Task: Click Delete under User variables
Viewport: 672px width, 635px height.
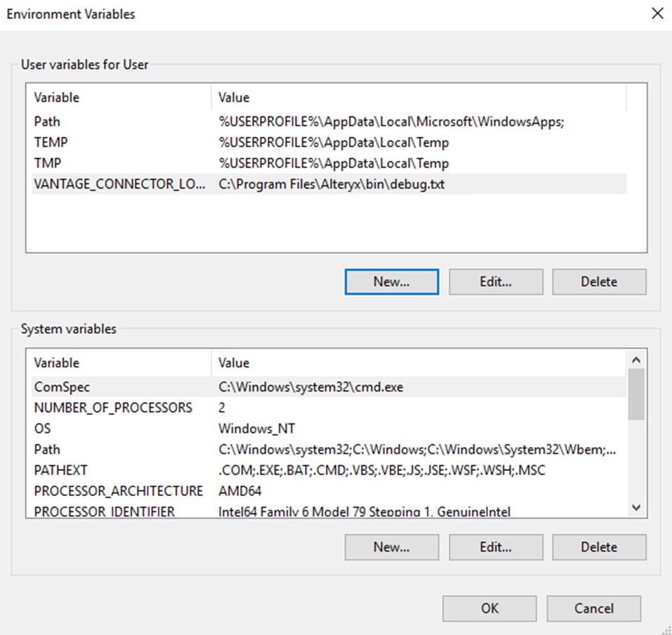Action: click(x=599, y=282)
